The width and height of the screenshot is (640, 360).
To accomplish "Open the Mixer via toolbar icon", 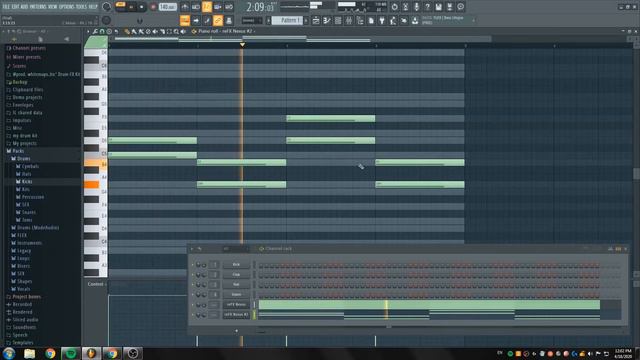I will tap(349, 20).
